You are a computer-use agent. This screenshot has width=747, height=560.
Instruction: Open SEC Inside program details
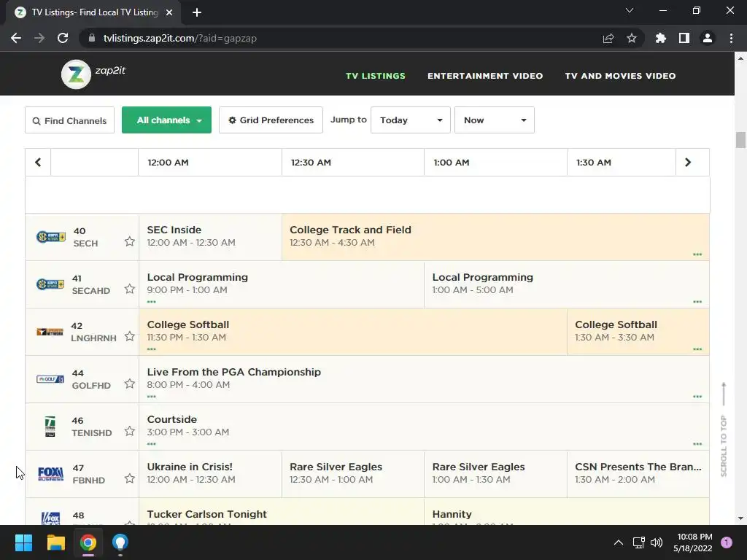click(211, 237)
